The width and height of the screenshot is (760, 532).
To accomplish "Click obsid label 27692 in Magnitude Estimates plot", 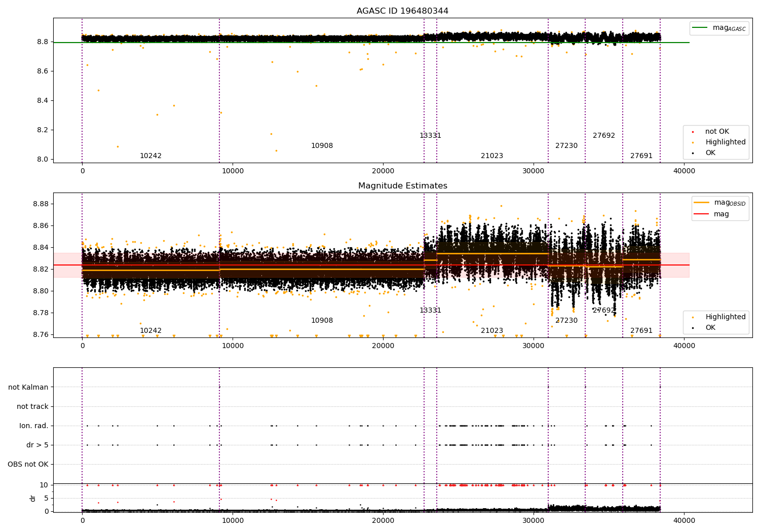I will [x=604, y=311].
